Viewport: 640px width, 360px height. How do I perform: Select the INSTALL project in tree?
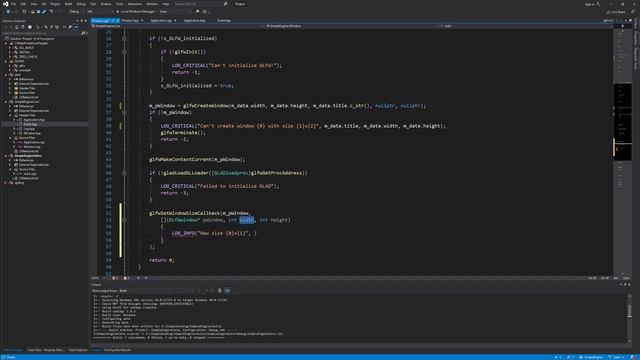24,52
